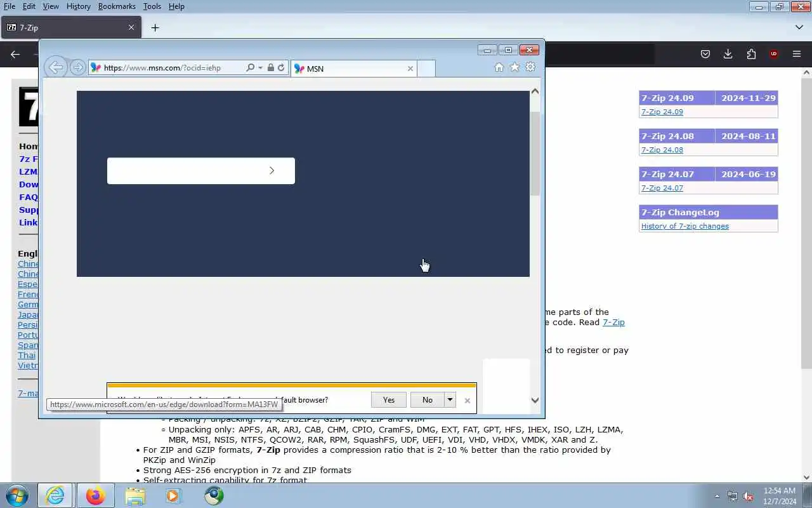Go back in Internet Explorer window

pyautogui.click(x=56, y=67)
